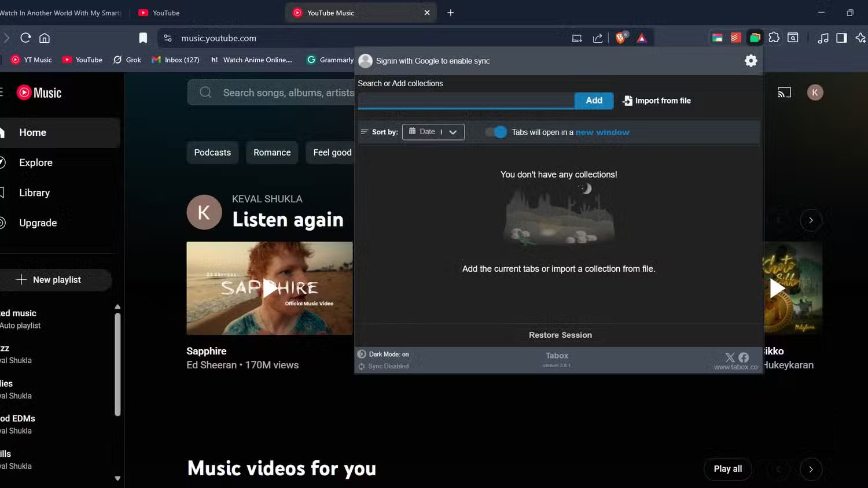Click the Import from file icon in Tabox

627,101
